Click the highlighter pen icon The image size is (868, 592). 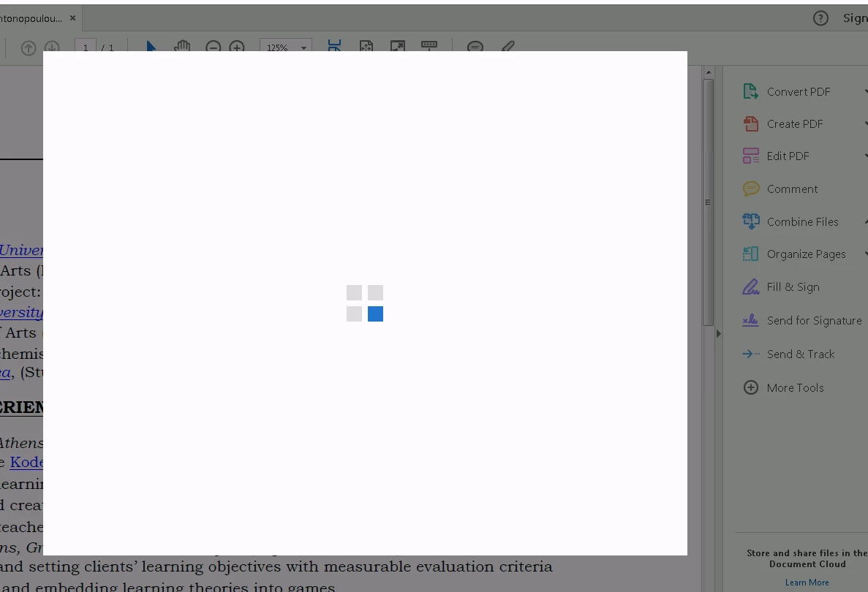507,47
